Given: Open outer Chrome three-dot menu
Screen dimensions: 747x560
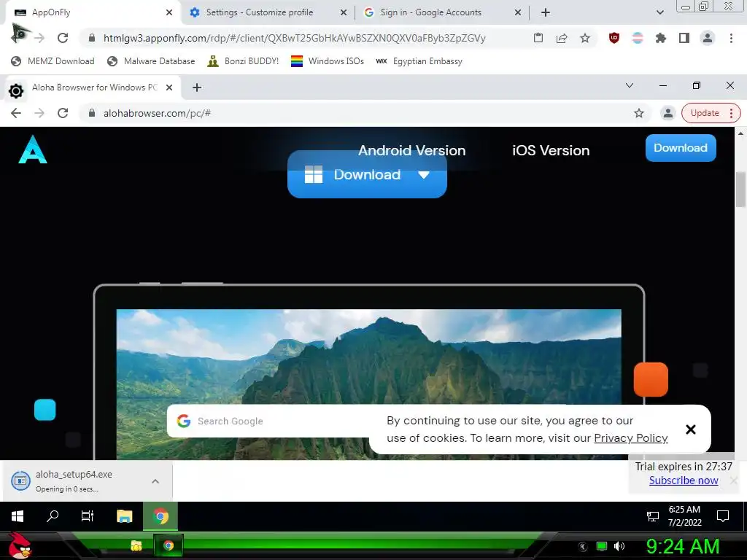Looking at the screenshot, I should pyautogui.click(x=731, y=38).
